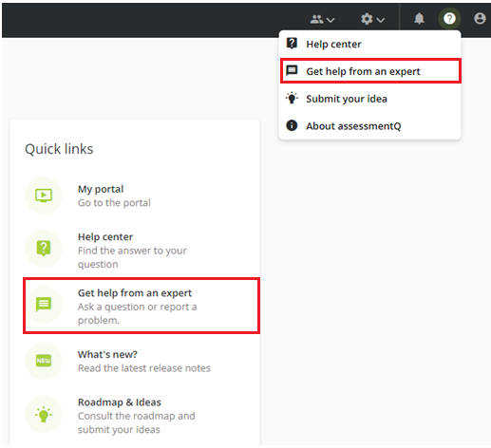Image resolution: width=491 pixels, height=448 pixels.
Task: Select Help center in the help menu
Action: (x=369, y=44)
